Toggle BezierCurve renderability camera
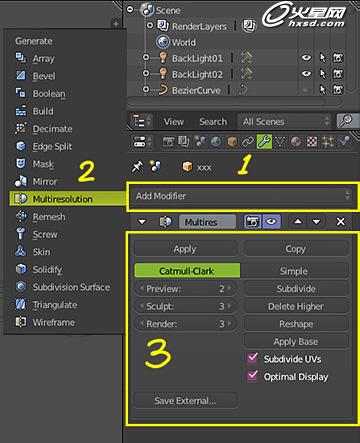This screenshot has width=360, height=443. point(338,89)
